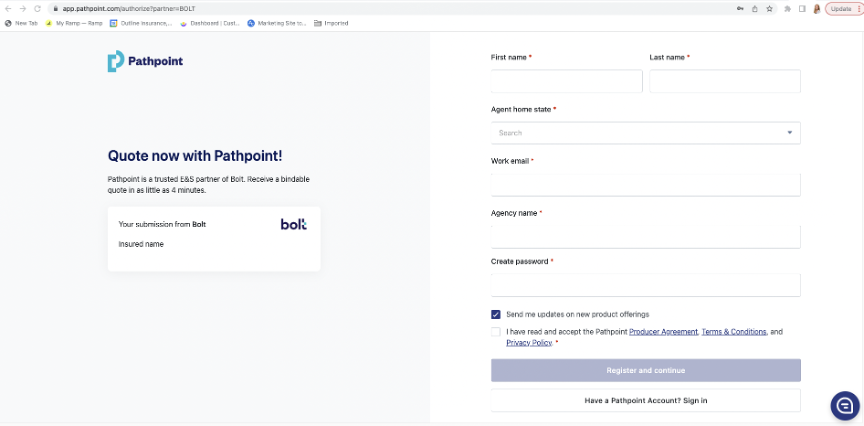The image size is (864, 426).
Task: Open the browser extensions puzzle icon
Action: click(x=788, y=8)
